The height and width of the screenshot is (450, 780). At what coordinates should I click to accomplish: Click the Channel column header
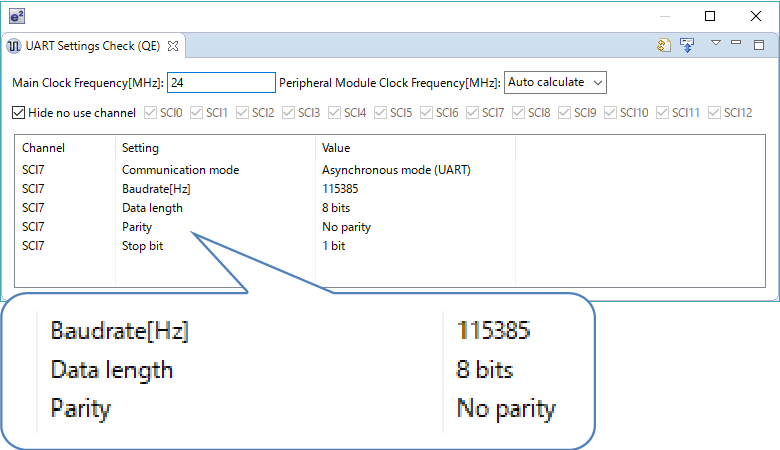pos(44,148)
